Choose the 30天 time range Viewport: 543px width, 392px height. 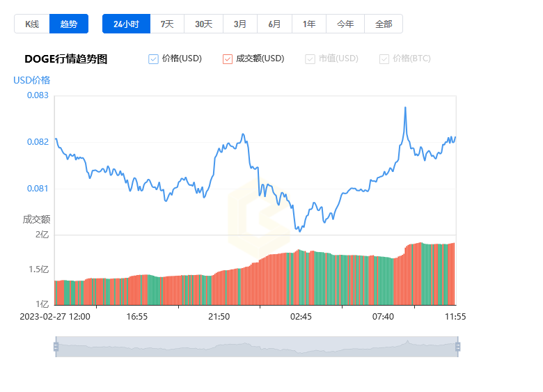[x=203, y=24]
